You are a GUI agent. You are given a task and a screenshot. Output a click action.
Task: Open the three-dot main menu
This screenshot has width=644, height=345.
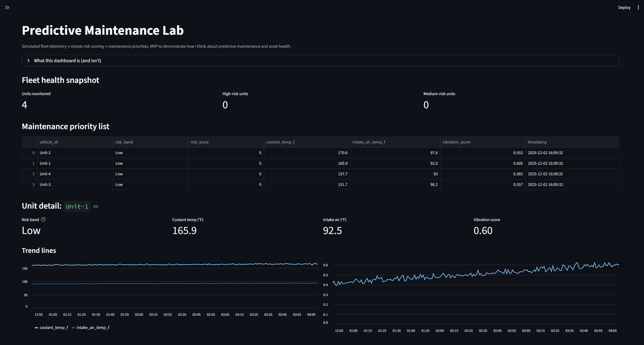point(638,7)
